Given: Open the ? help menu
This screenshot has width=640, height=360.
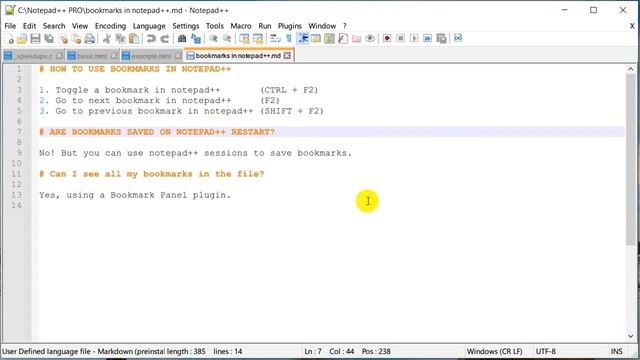Looking at the screenshot, I should [344, 26].
